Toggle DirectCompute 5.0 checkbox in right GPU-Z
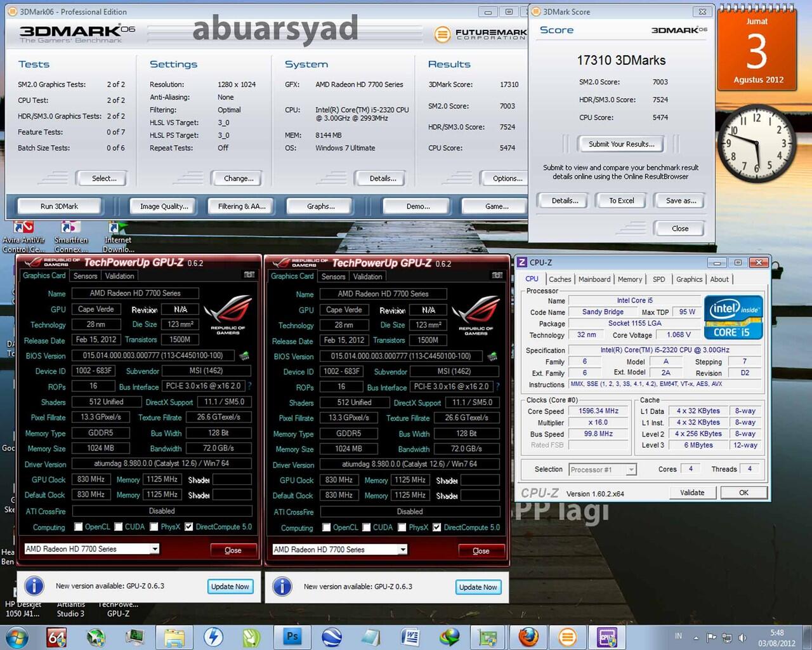812x650 pixels. [x=437, y=527]
